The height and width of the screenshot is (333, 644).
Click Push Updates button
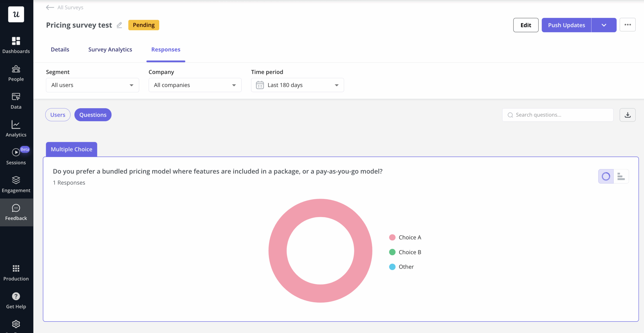(x=567, y=25)
